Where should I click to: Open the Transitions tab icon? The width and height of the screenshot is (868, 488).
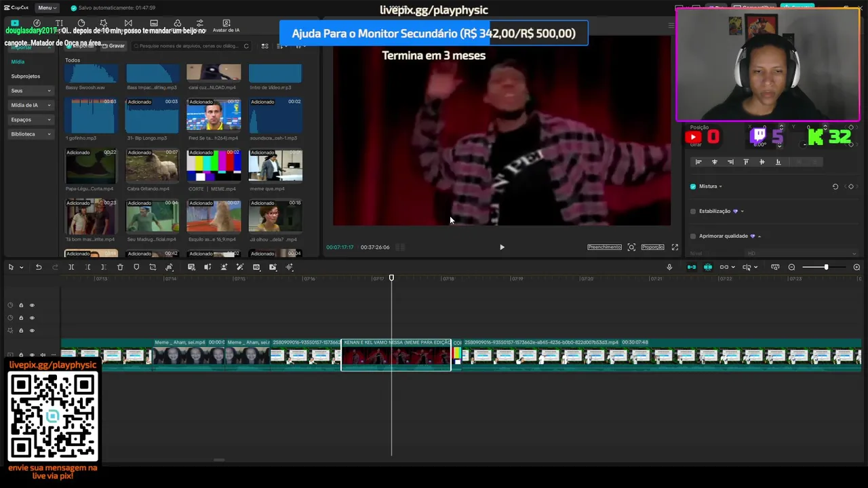click(x=128, y=23)
